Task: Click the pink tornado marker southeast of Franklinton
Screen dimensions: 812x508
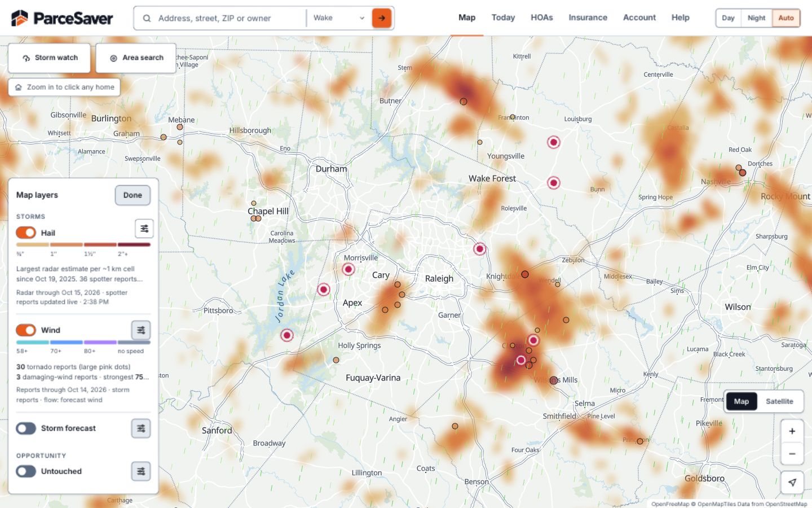Action: point(554,142)
